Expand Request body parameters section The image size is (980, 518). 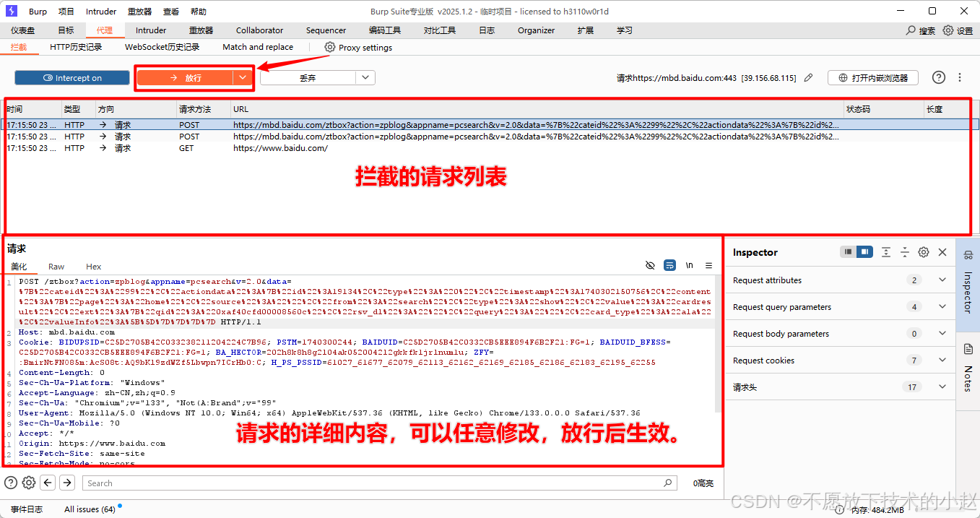point(942,334)
